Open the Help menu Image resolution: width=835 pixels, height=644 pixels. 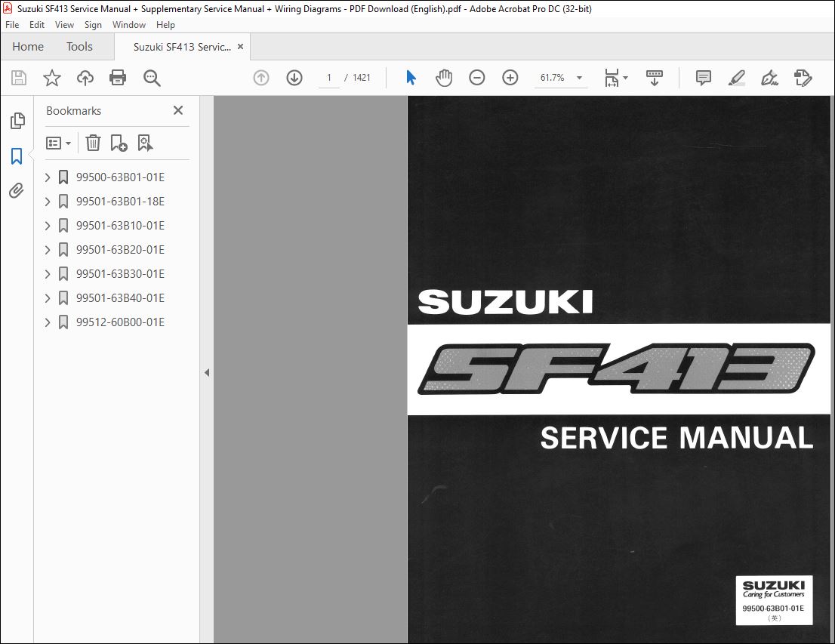point(165,24)
